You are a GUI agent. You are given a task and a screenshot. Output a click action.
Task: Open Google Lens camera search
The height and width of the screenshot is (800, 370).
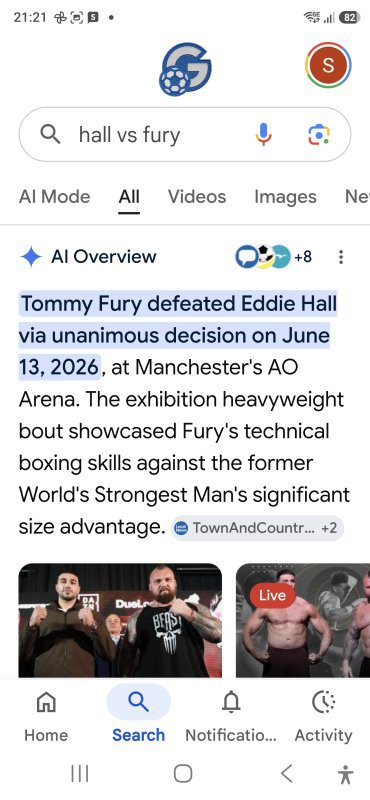(x=319, y=135)
